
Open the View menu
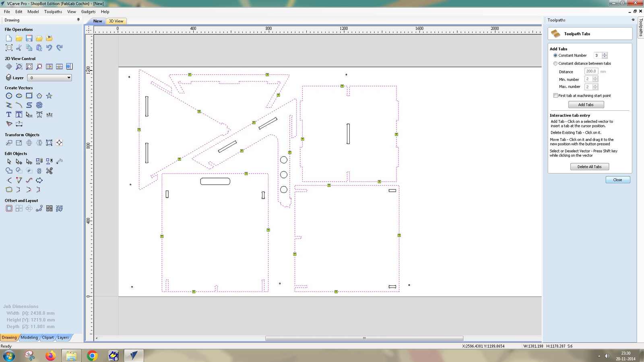pos(72,12)
